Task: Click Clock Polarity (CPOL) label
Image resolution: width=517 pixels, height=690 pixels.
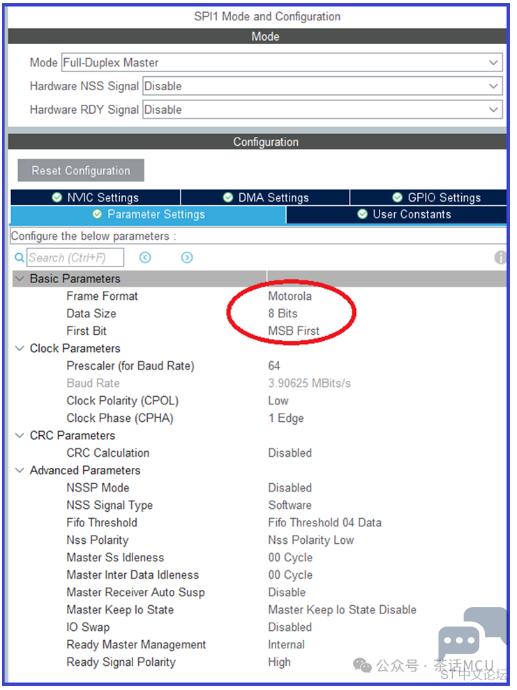Action: point(122,401)
